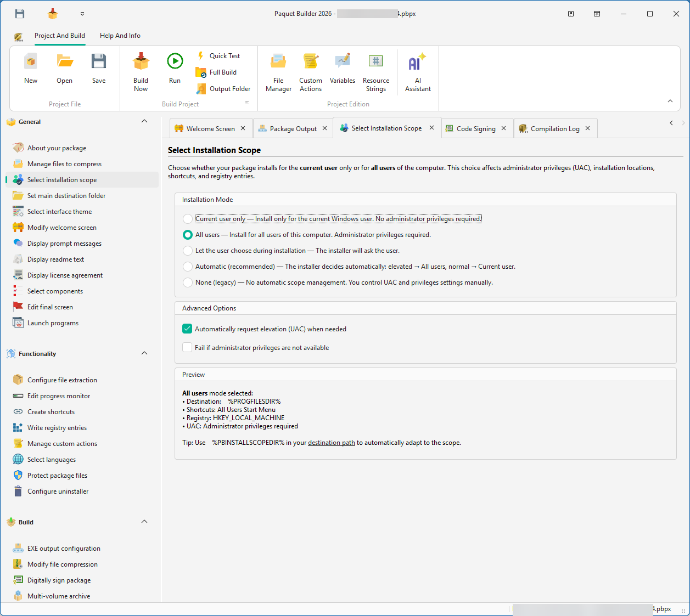690x616 pixels.
Task: Run the package with Run icon
Action: coord(175,61)
